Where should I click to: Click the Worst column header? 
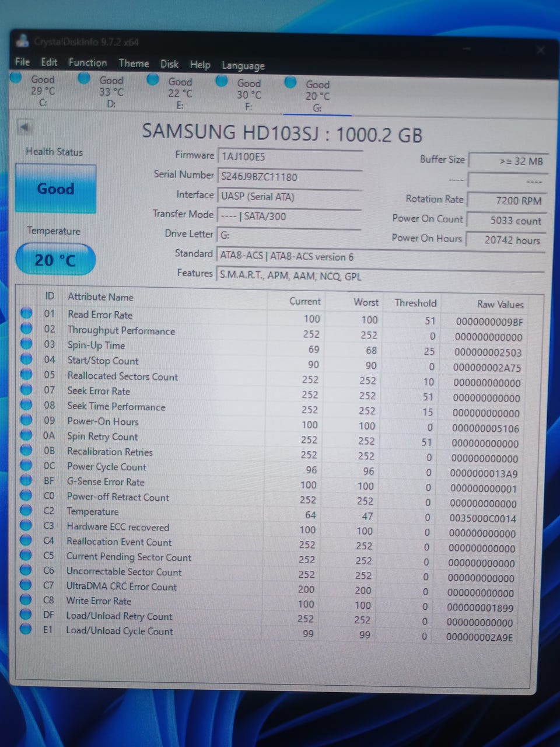(x=366, y=302)
